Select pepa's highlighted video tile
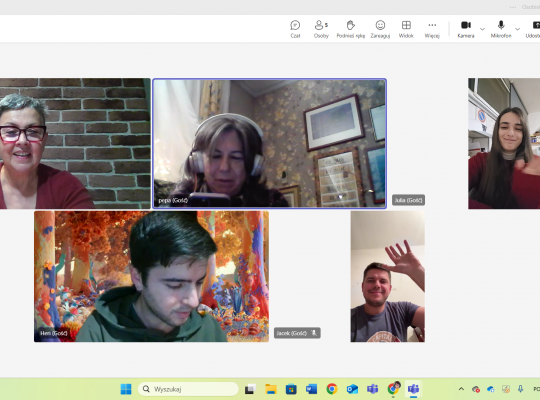540x400 pixels. pyautogui.click(x=269, y=144)
